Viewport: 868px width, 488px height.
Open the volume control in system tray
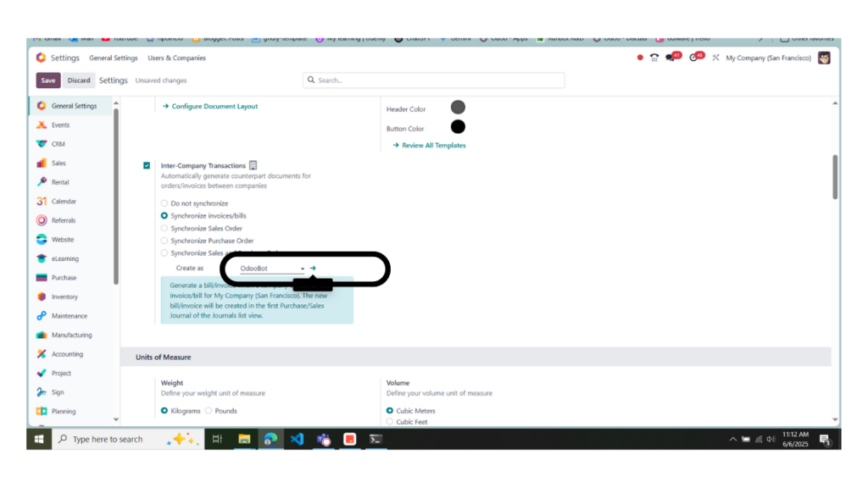pyautogui.click(x=771, y=440)
